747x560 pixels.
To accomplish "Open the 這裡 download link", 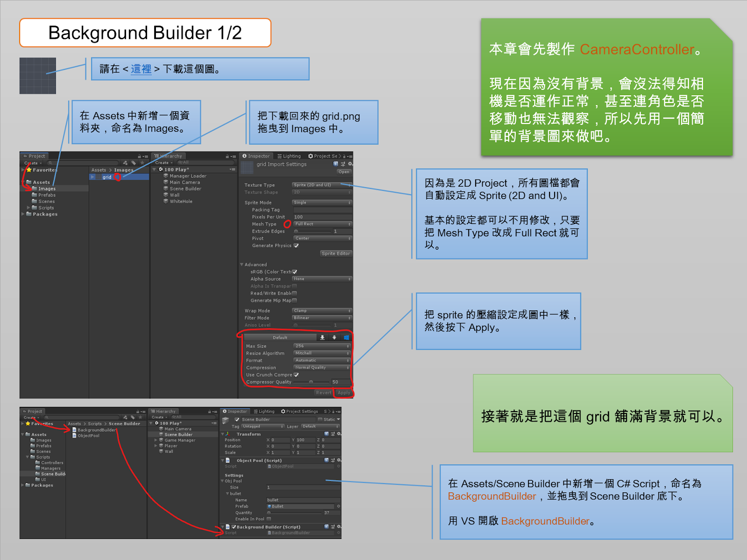I will tap(141, 69).
